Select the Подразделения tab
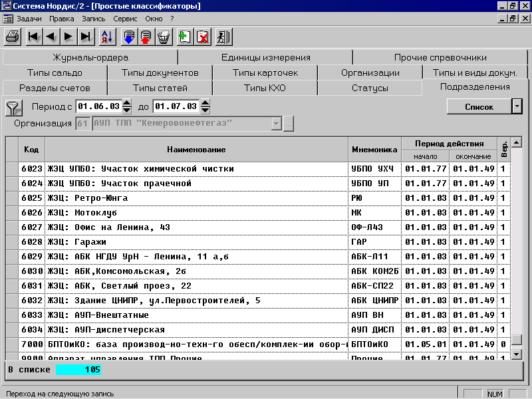 (475, 87)
